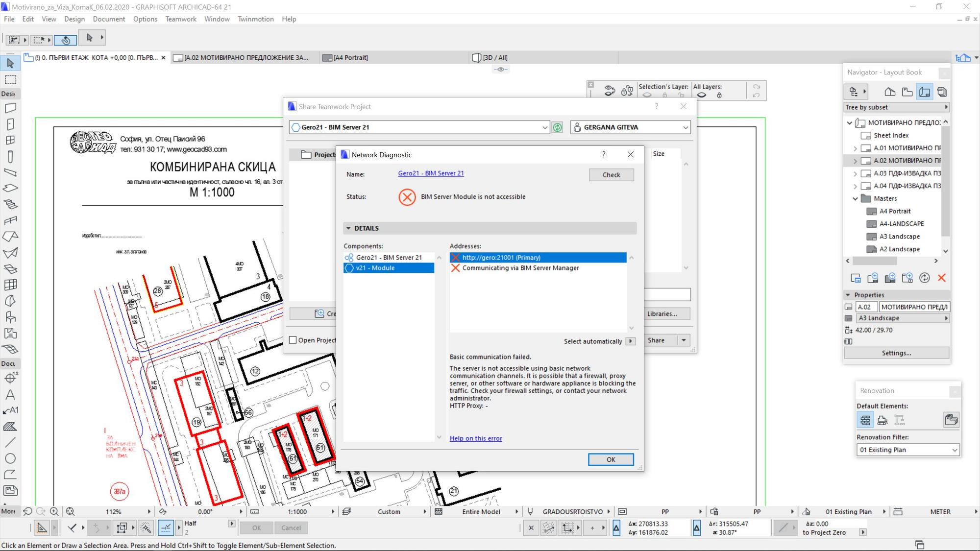The width and height of the screenshot is (980, 551).
Task: Open Publisher Sets in Navigator
Action: (942, 92)
